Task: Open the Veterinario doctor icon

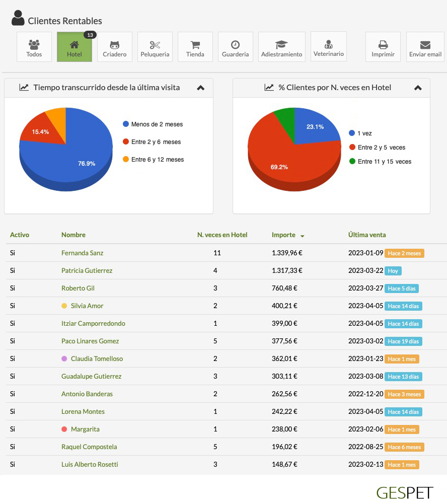Action: 329,44
